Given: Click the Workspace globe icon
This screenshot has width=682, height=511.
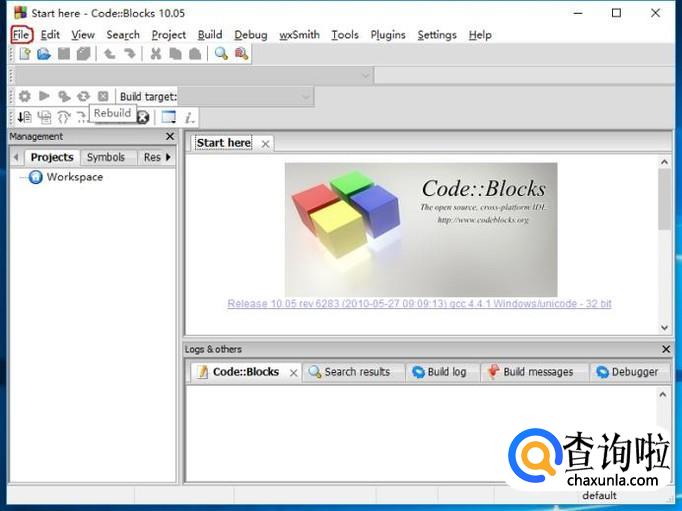Looking at the screenshot, I should 35,177.
